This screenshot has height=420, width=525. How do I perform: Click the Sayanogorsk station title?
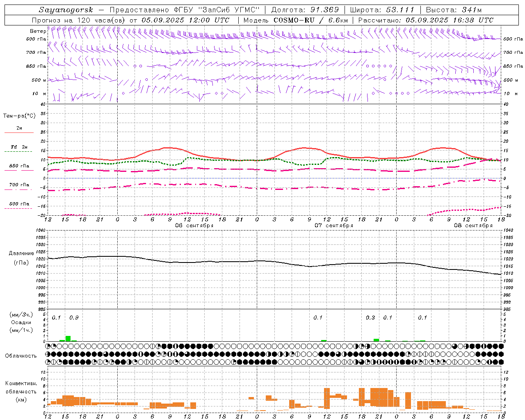click(x=66, y=10)
